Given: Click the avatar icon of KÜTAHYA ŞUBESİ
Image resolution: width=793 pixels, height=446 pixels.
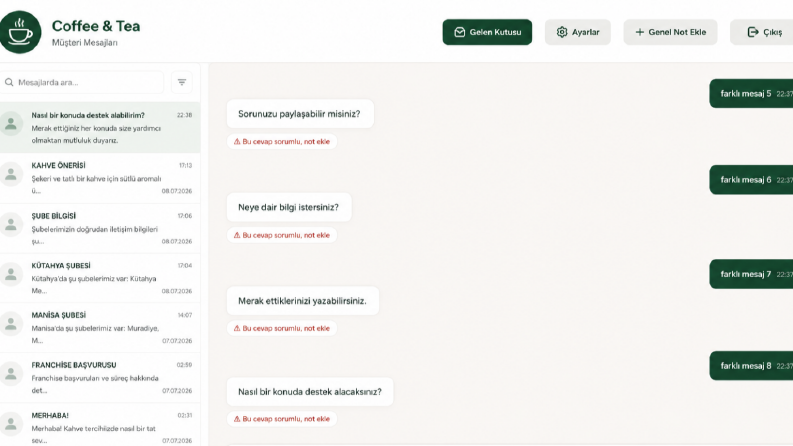Looking at the screenshot, I should point(11,274).
